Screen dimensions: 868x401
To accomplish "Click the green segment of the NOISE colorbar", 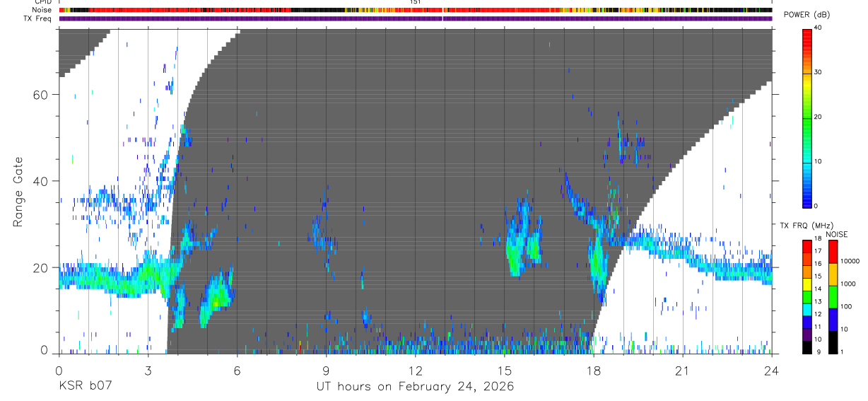I will pyautogui.click(x=833, y=296).
